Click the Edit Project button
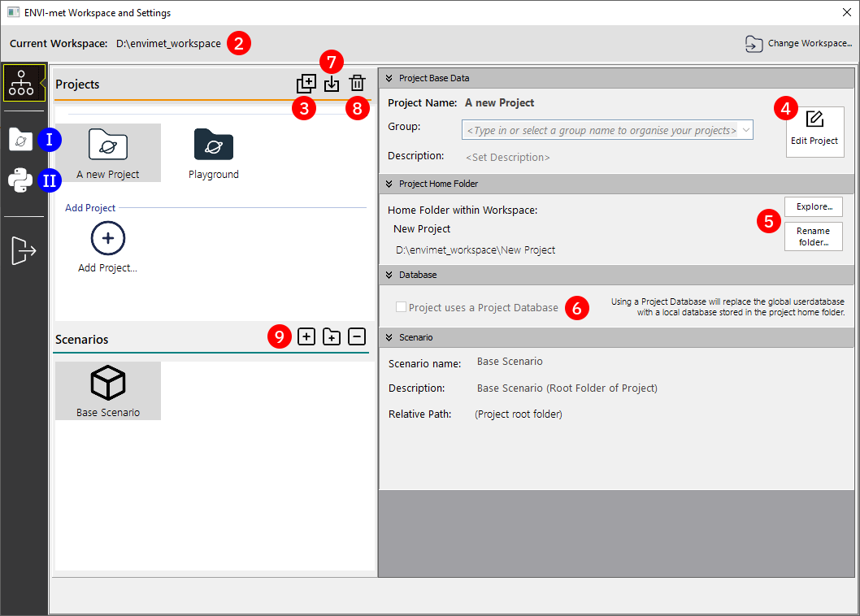 pos(814,131)
